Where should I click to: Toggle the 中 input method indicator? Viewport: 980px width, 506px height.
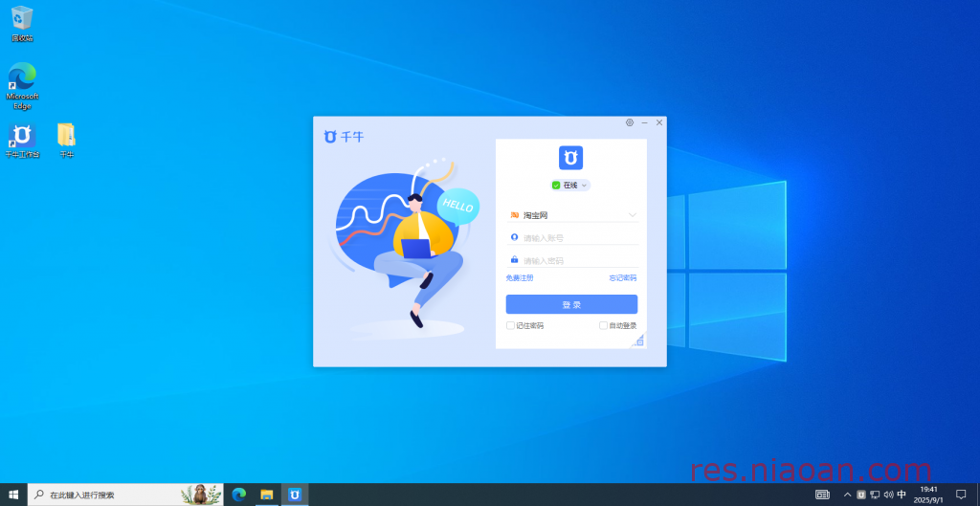pyautogui.click(x=902, y=495)
